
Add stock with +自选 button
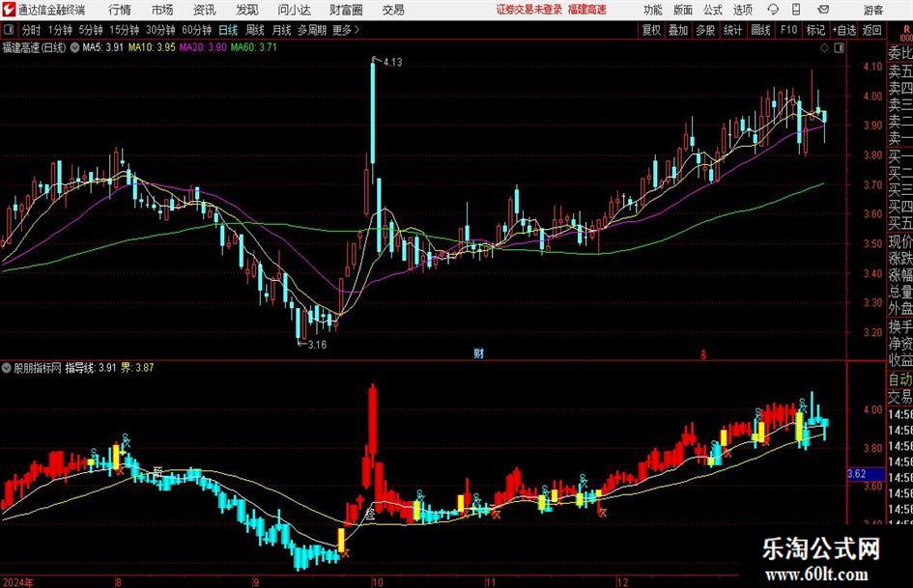844,30
